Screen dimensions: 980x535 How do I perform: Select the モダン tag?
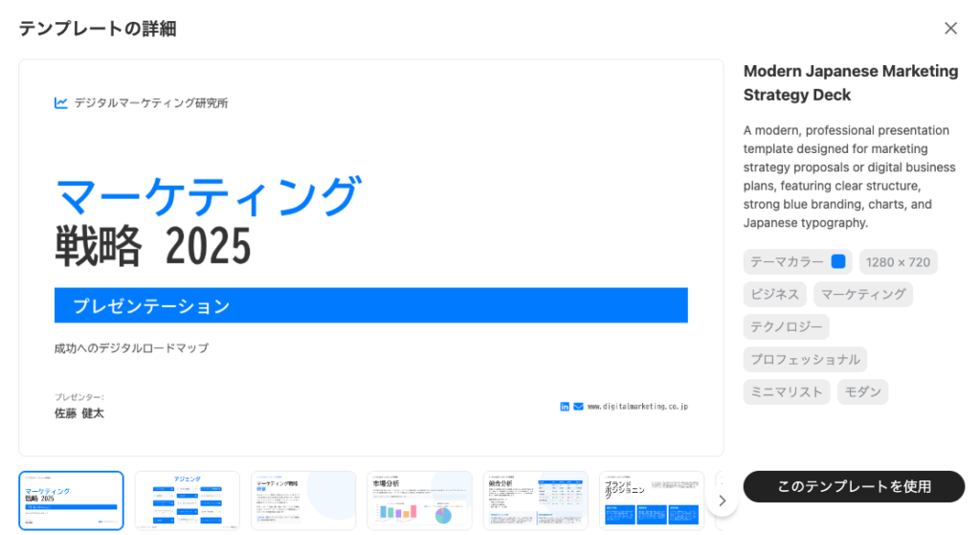point(862,391)
